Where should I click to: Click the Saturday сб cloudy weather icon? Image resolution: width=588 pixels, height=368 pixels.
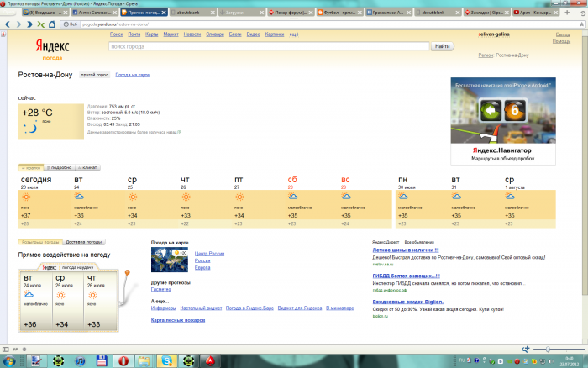(293, 197)
